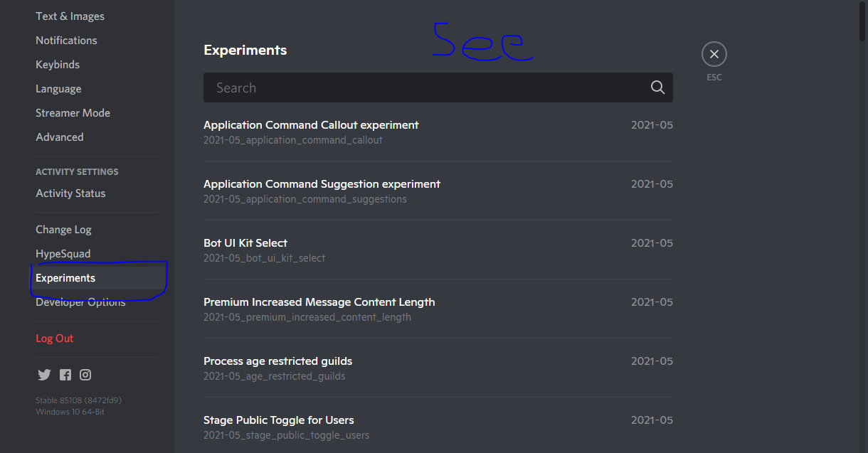The image size is (868, 453).
Task: Select the Bot UI Kit Select experiment
Action: point(245,243)
